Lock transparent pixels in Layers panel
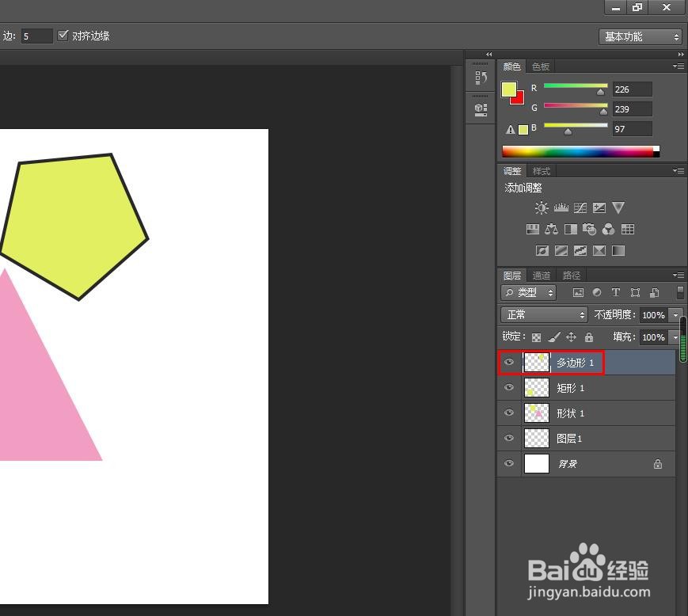 click(x=536, y=337)
